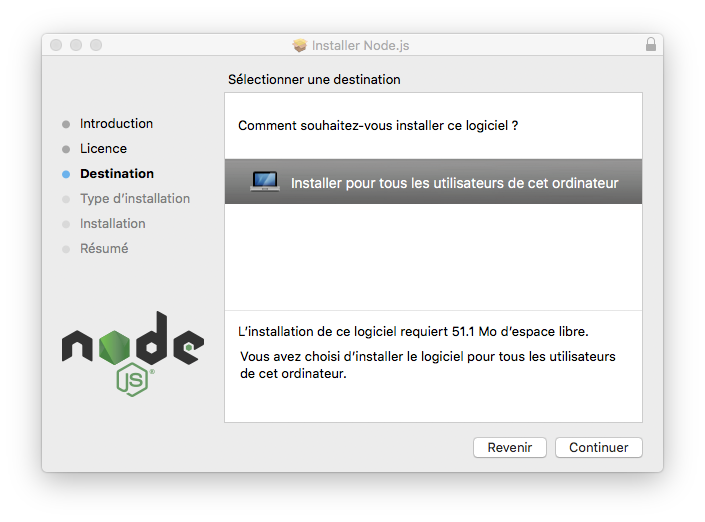
Task: Click the Résumé step label
Action: pyautogui.click(x=104, y=248)
